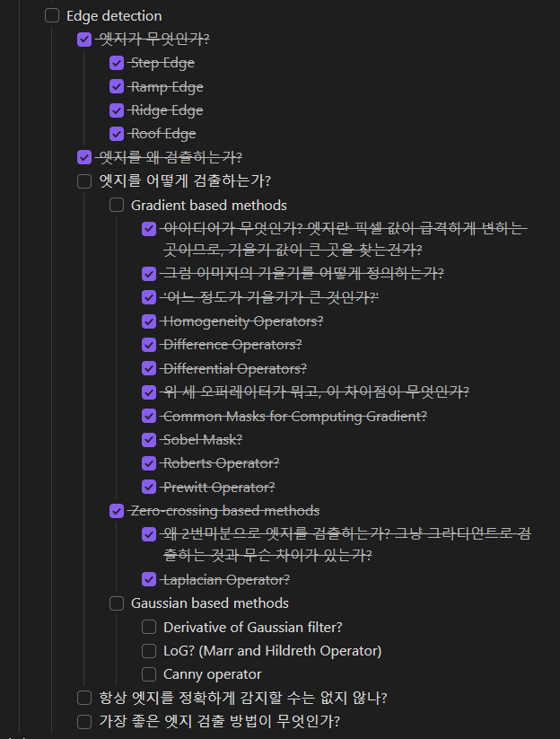
Task: Check Derivative of Gaussian filter item
Action: coord(149,627)
